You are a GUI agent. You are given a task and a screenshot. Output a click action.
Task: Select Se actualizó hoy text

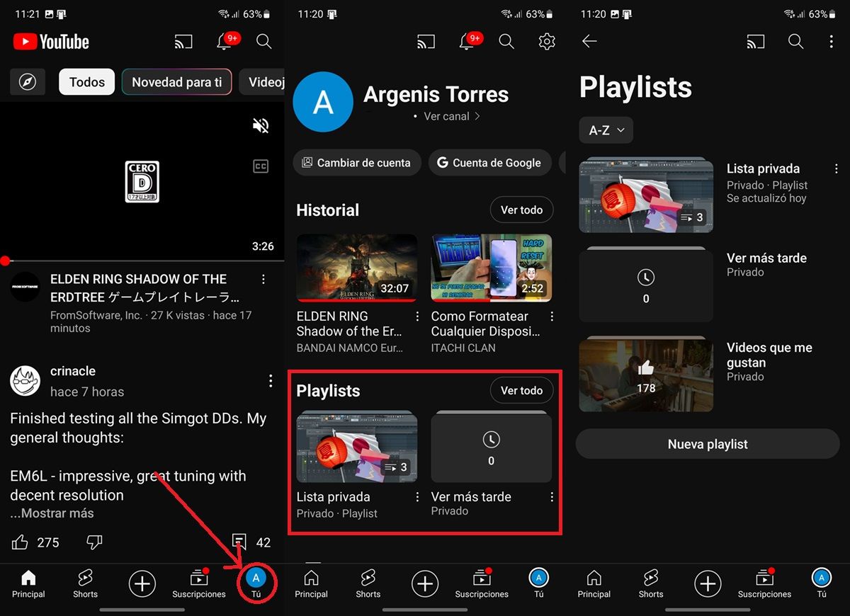[x=766, y=198]
